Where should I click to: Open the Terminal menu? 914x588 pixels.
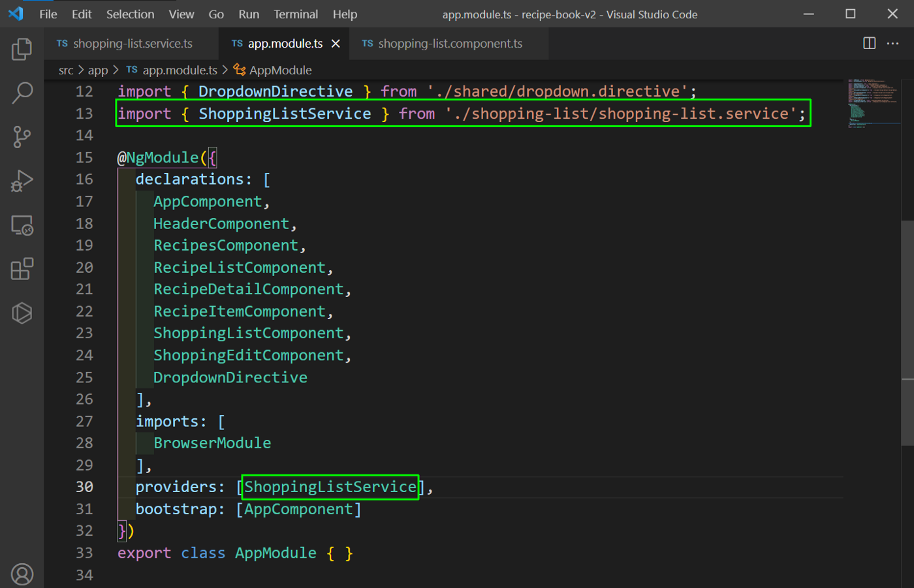[x=296, y=14]
